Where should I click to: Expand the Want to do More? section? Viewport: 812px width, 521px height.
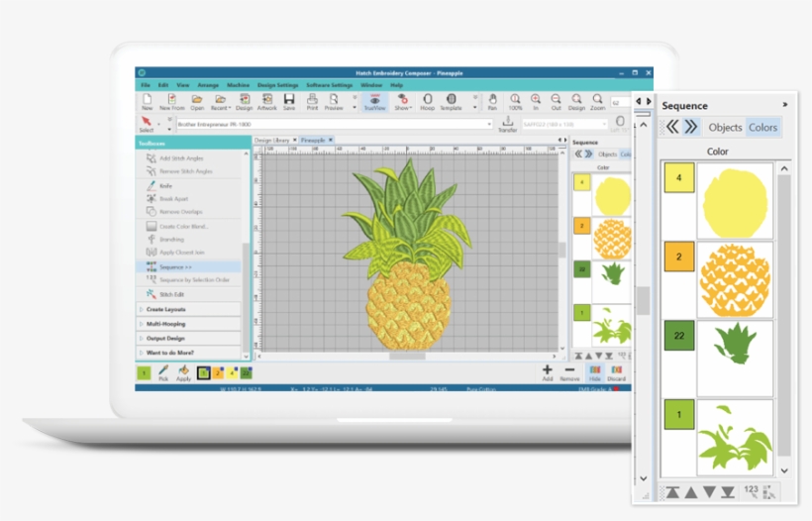[x=188, y=353]
